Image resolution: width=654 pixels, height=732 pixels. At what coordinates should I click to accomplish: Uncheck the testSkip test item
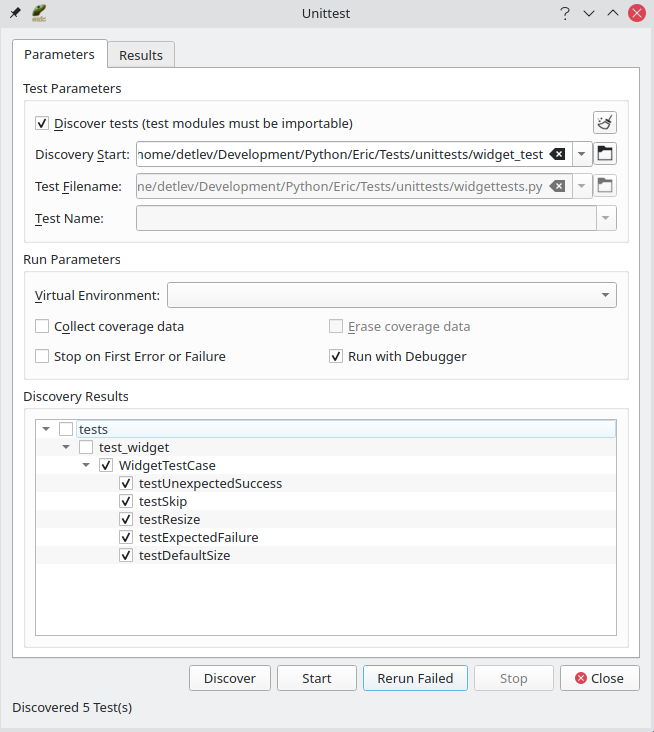point(126,501)
